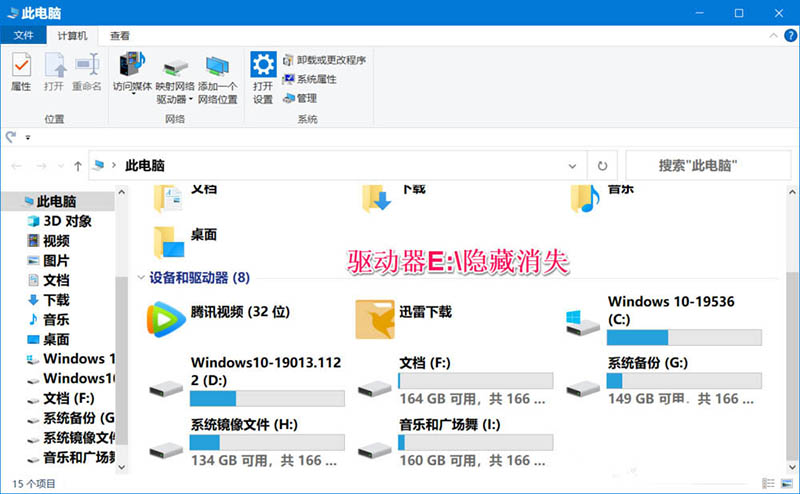This screenshot has width=800, height=494.
Task: Click Uninstall or change a program
Action: tap(324, 60)
